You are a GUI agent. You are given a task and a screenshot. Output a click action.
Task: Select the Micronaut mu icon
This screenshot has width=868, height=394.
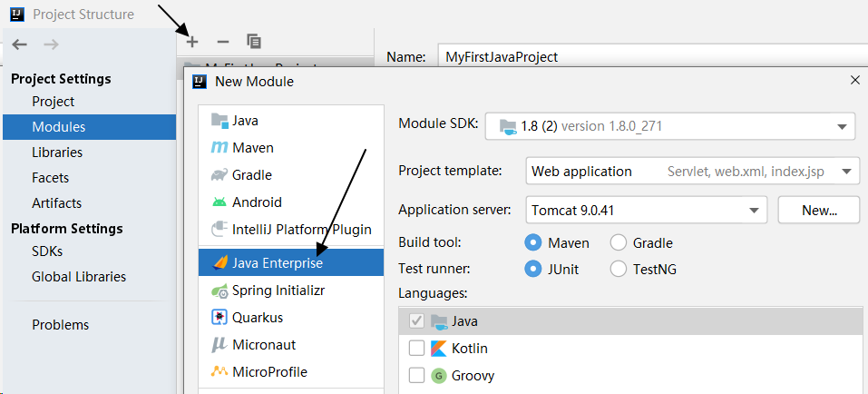219,345
